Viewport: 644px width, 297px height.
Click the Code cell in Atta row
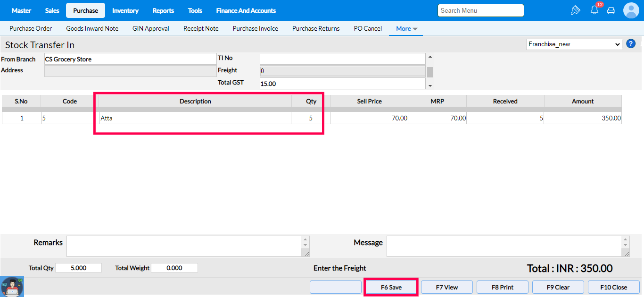[70, 118]
